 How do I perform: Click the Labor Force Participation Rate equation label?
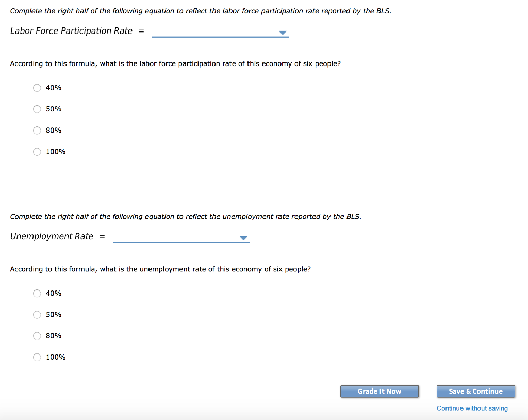pos(71,30)
